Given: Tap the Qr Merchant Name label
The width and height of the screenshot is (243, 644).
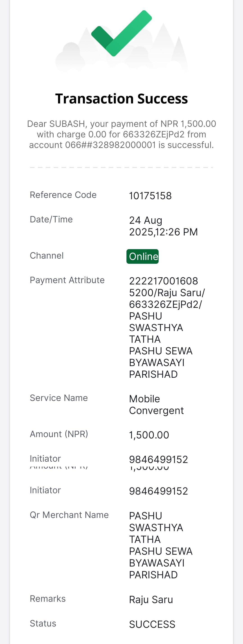Looking at the screenshot, I should click(69, 515).
